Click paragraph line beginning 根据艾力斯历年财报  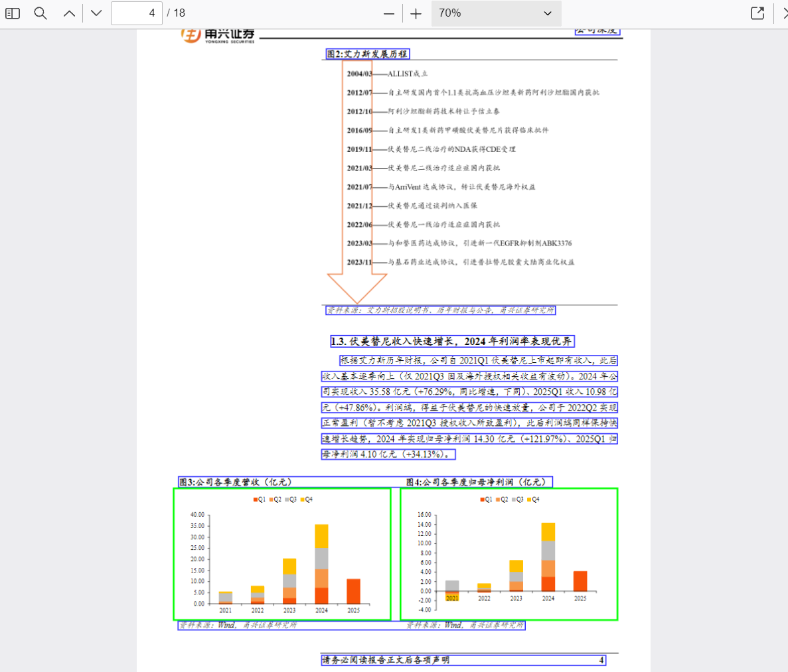[479, 361]
